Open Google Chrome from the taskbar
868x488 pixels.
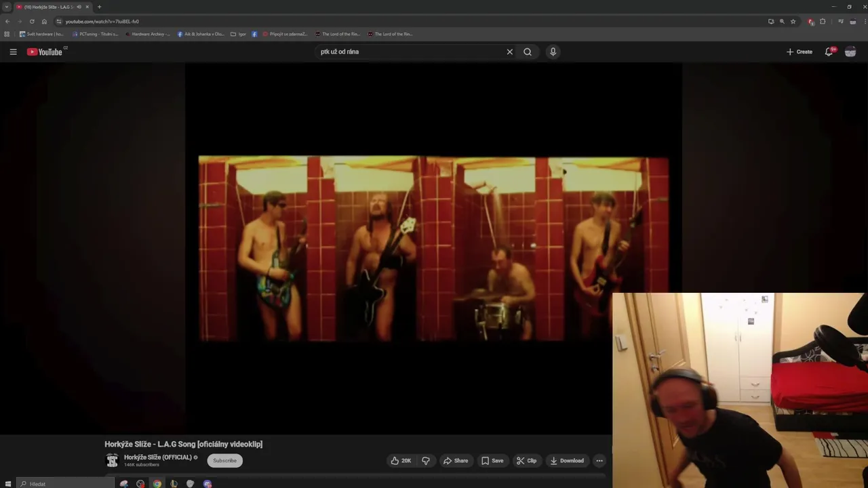pyautogui.click(x=157, y=484)
